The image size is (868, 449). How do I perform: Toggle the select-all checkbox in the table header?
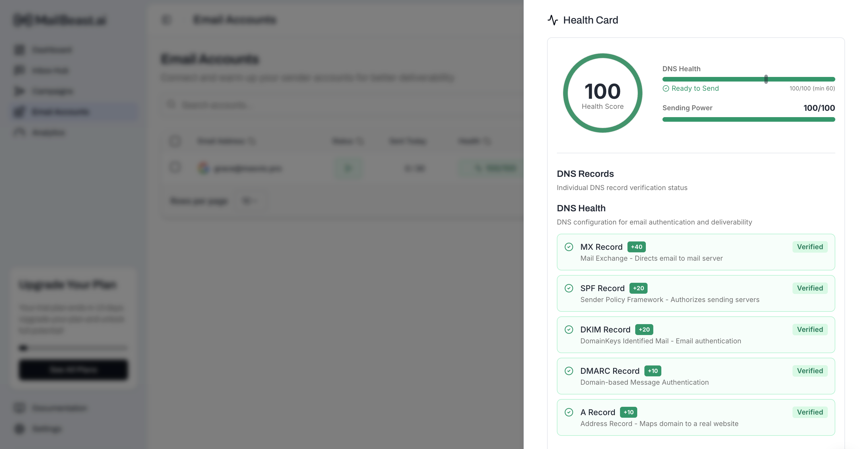(175, 141)
